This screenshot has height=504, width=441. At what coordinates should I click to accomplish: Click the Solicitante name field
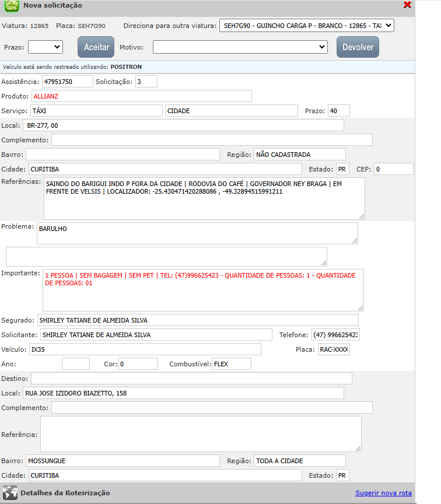[156, 335]
